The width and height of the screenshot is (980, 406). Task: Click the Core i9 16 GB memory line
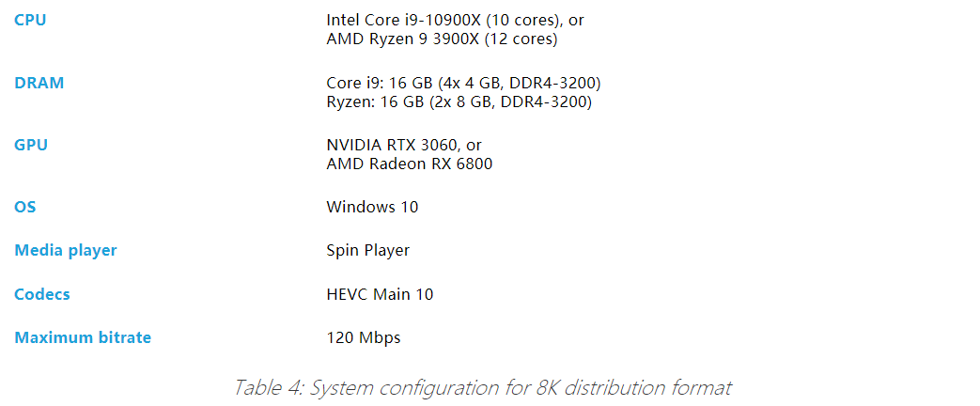click(x=464, y=83)
